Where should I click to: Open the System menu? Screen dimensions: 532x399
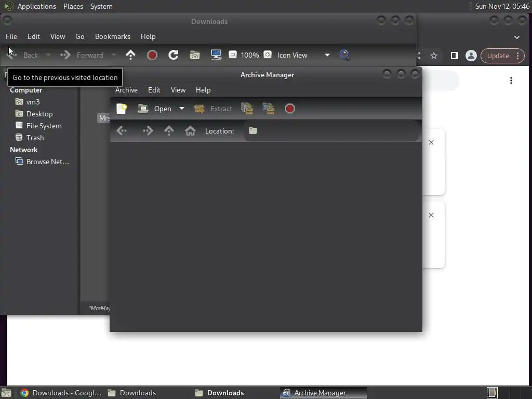pos(101,6)
